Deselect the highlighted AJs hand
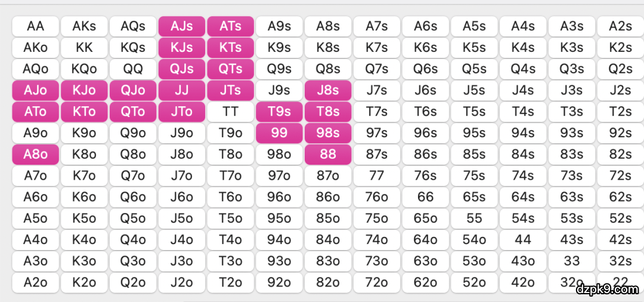Image resolution: width=644 pixels, height=302 pixels. [182, 26]
